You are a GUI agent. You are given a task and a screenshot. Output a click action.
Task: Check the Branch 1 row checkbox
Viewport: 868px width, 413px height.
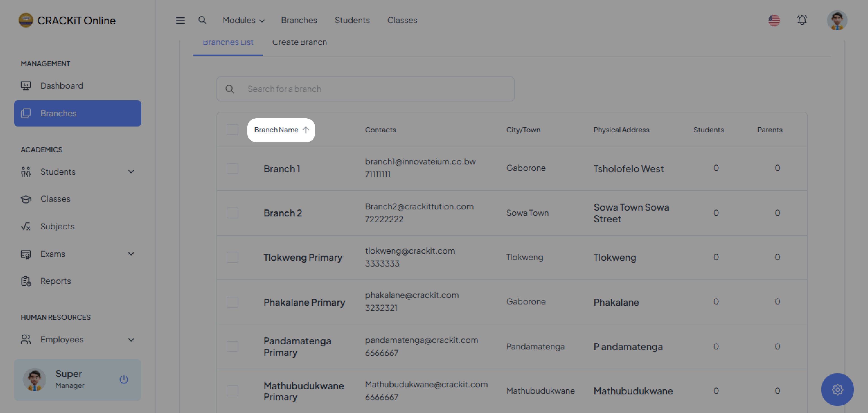pos(233,169)
